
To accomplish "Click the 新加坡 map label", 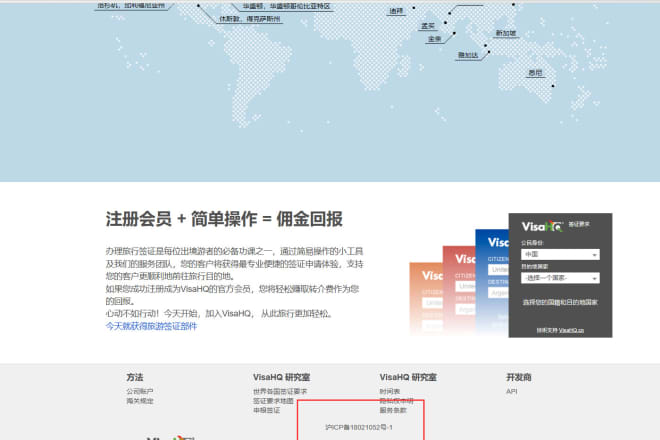I will [x=506, y=33].
